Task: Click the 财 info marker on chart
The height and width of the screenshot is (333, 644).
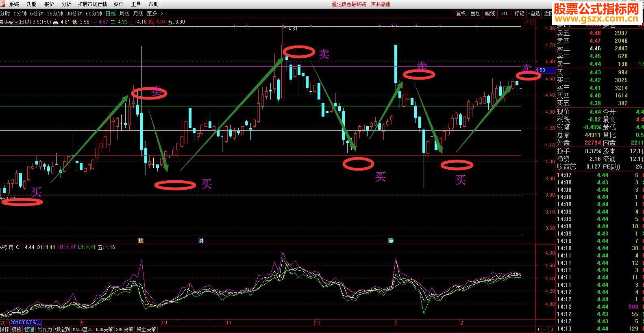Action: click(x=201, y=240)
